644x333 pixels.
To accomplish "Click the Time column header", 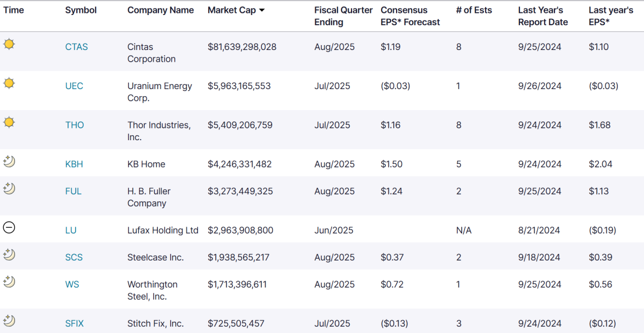I will coord(13,10).
